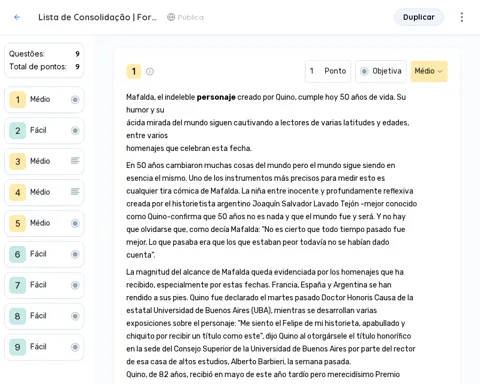Click the text-answer icon on question 3 row
This screenshot has height=384, width=480.
[75, 161]
